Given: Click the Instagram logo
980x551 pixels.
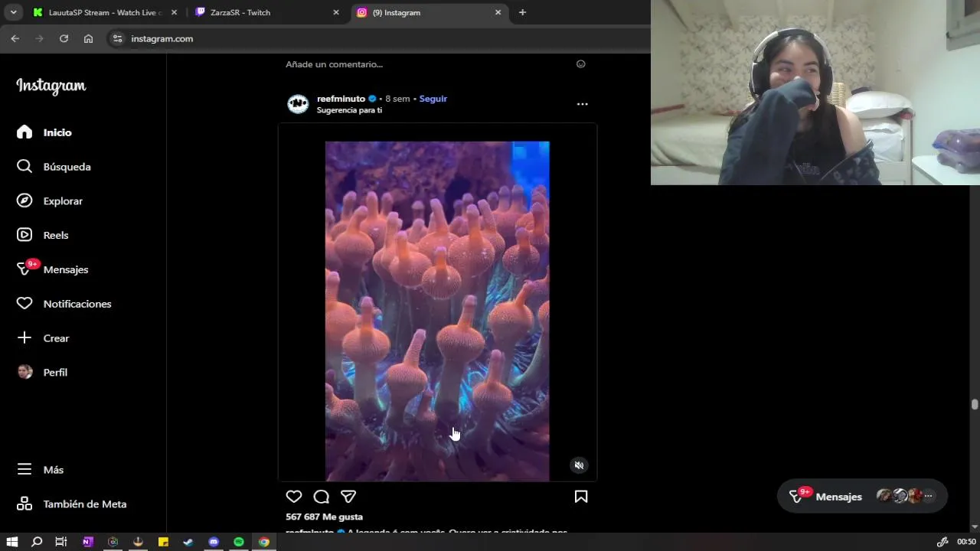Looking at the screenshot, I should click(x=51, y=86).
